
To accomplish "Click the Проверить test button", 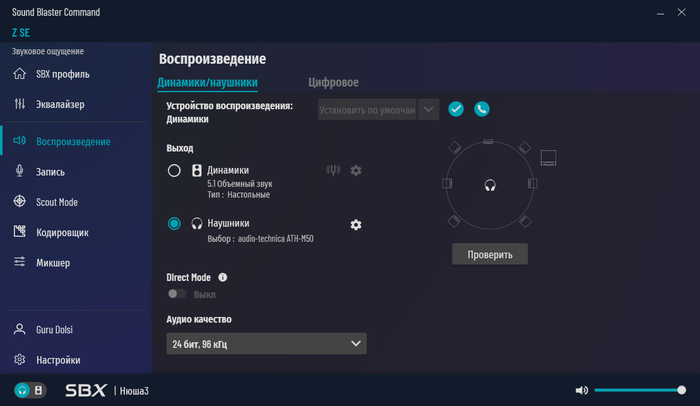I will click(490, 254).
